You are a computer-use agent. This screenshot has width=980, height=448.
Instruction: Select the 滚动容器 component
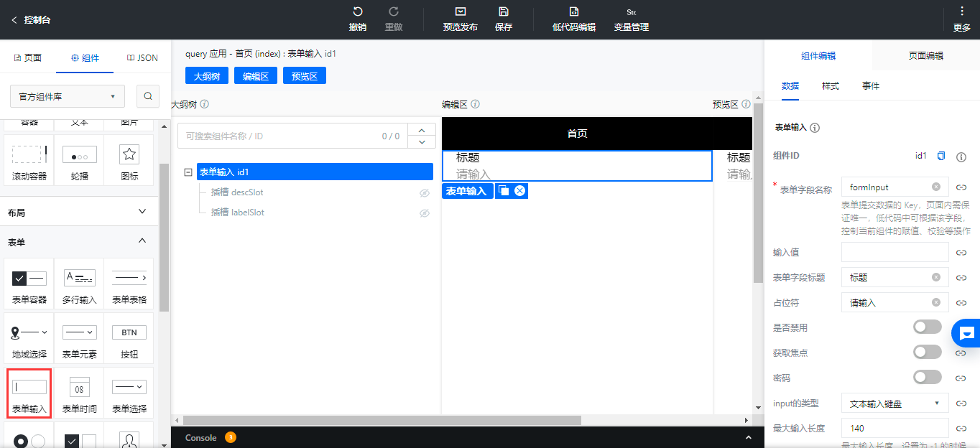click(29, 162)
